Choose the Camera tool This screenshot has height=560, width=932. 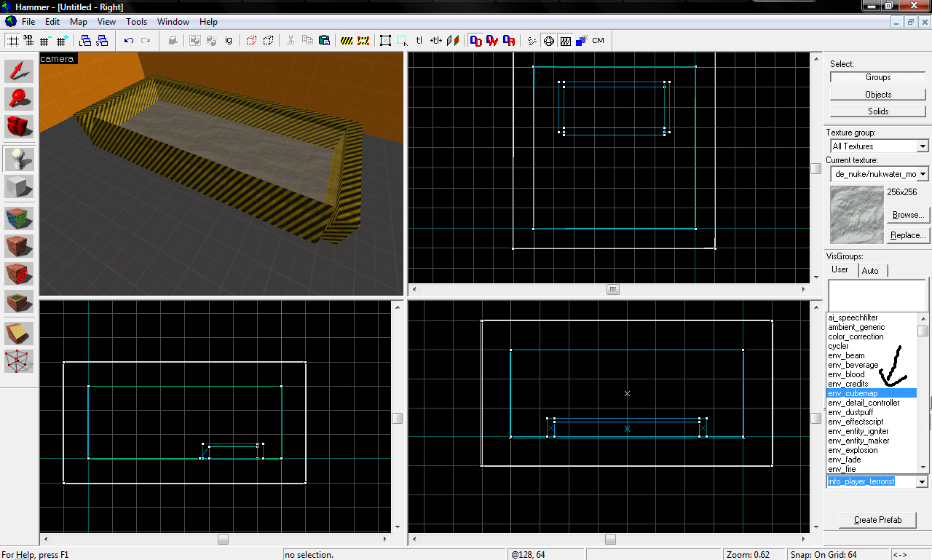pos(20,127)
